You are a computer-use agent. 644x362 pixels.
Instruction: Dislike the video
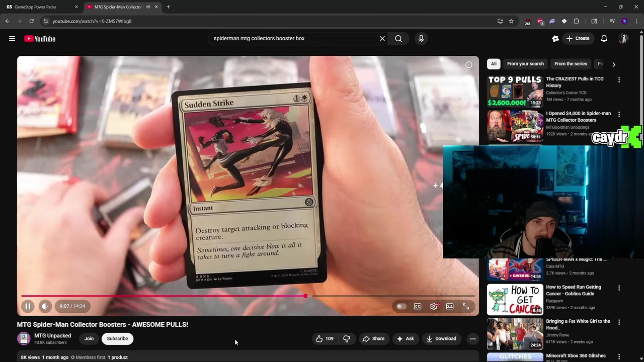click(x=347, y=339)
